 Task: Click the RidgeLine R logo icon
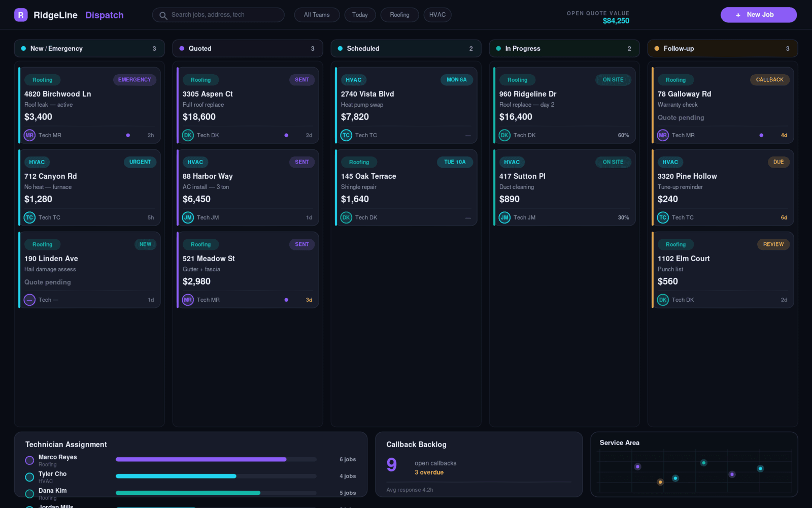tap(21, 15)
